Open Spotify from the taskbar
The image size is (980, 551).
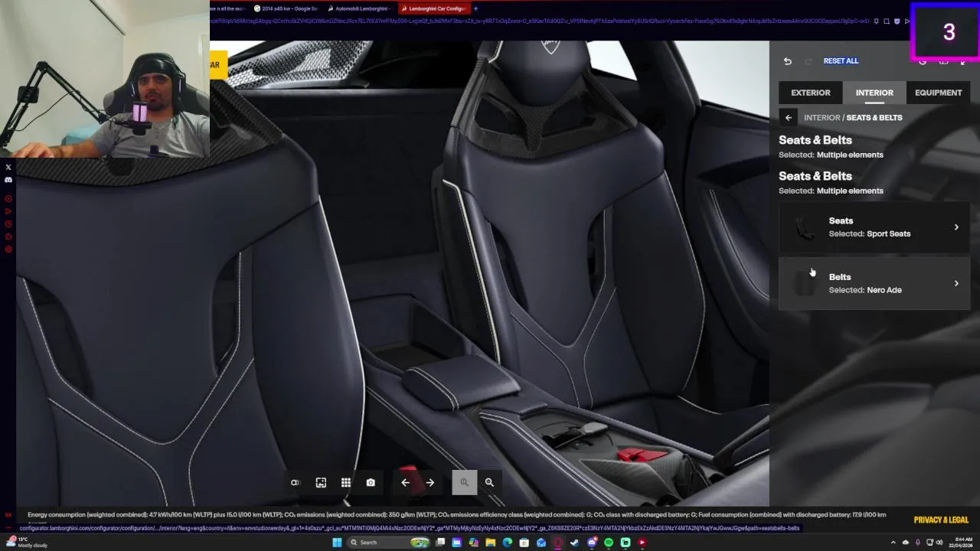[x=609, y=543]
